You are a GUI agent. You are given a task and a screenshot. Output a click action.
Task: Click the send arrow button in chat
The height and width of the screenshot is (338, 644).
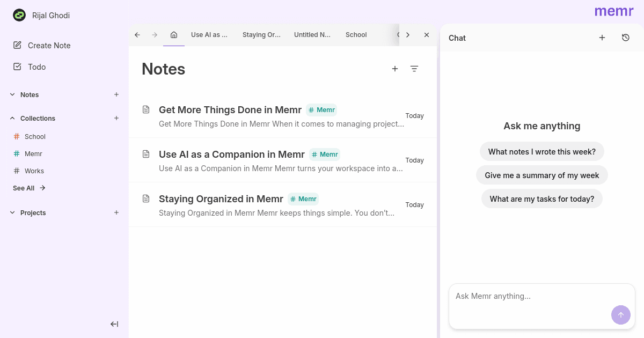click(x=620, y=315)
